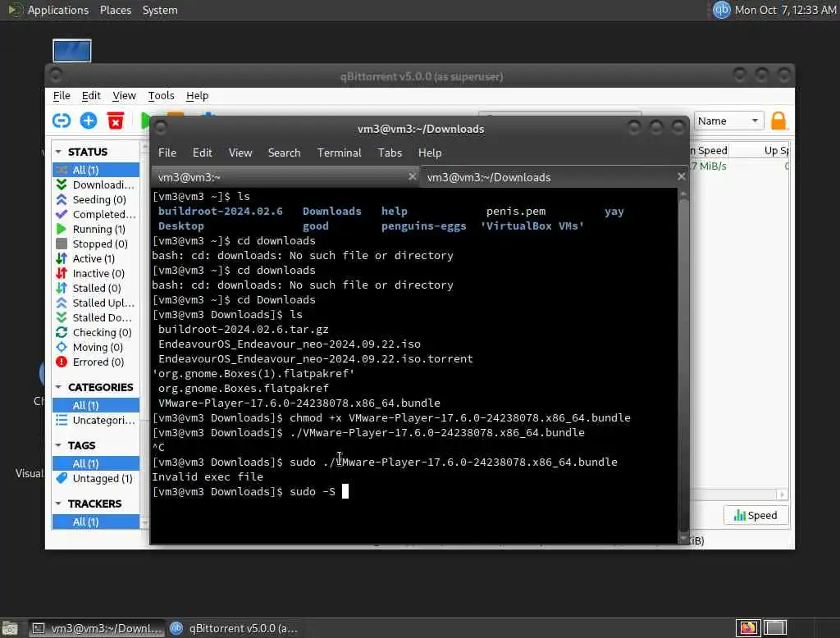Collapse the TRACKERS section
The width and height of the screenshot is (840, 638).
(x=58, y=504)
